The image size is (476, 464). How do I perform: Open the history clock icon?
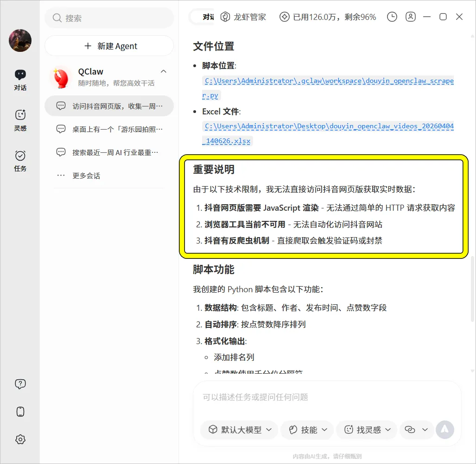pyautogui.click(x=392, y=17)
